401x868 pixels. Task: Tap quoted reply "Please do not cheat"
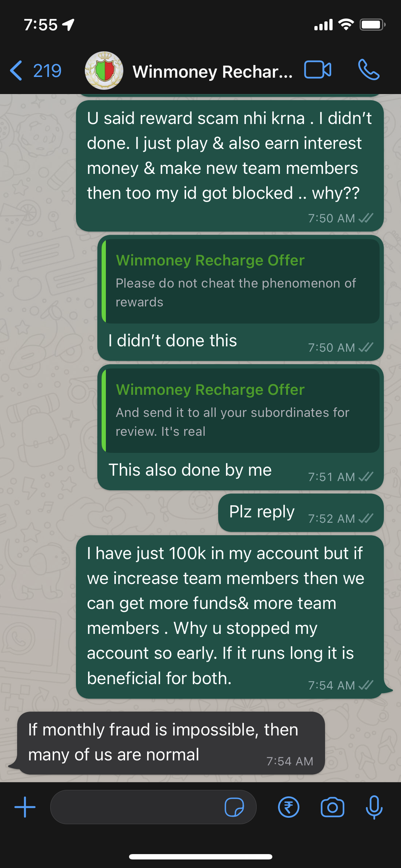coord(241,281)
